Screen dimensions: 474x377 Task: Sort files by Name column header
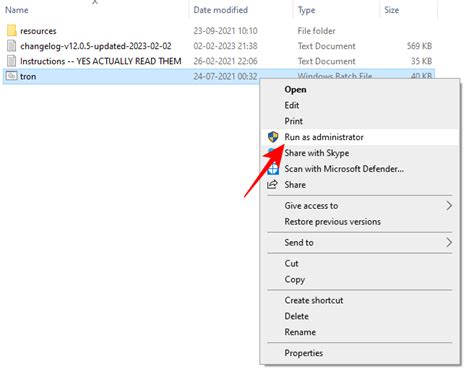[x=17, y=10]
